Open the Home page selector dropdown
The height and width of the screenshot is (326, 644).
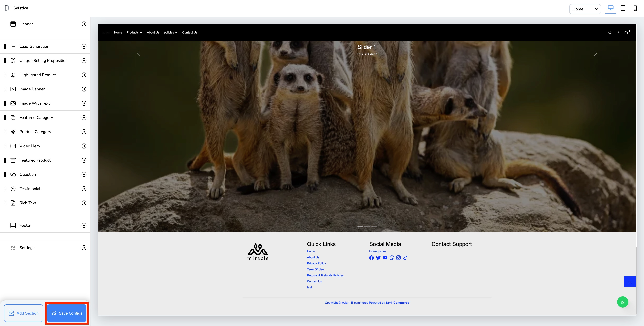point(585,9)
